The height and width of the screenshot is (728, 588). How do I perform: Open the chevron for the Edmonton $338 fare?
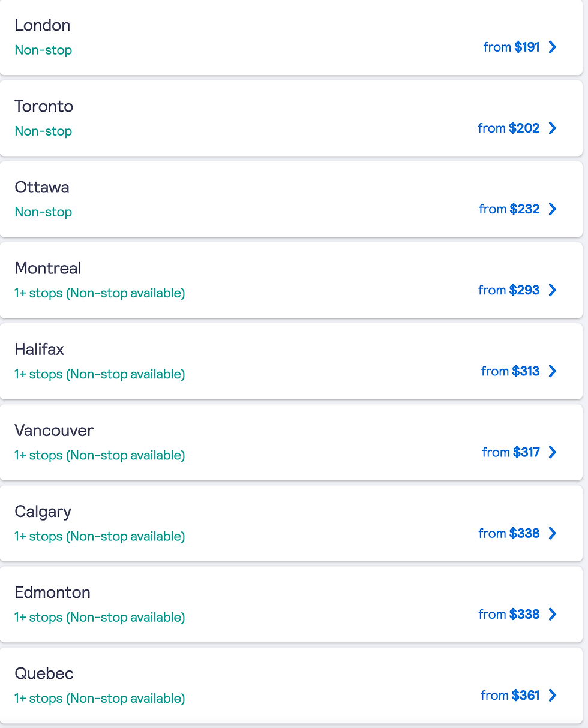coord(553,614)
